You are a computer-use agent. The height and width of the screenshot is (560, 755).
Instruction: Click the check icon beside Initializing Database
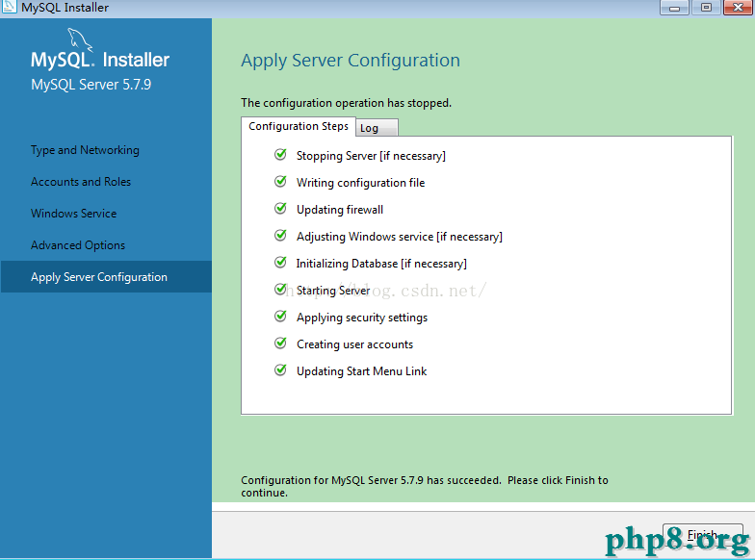click(x=280, y=263)
